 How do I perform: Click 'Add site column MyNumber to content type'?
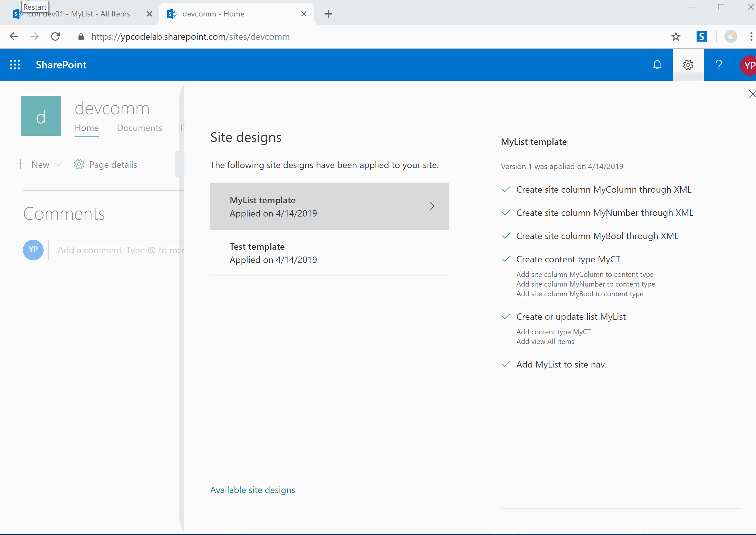585,284
